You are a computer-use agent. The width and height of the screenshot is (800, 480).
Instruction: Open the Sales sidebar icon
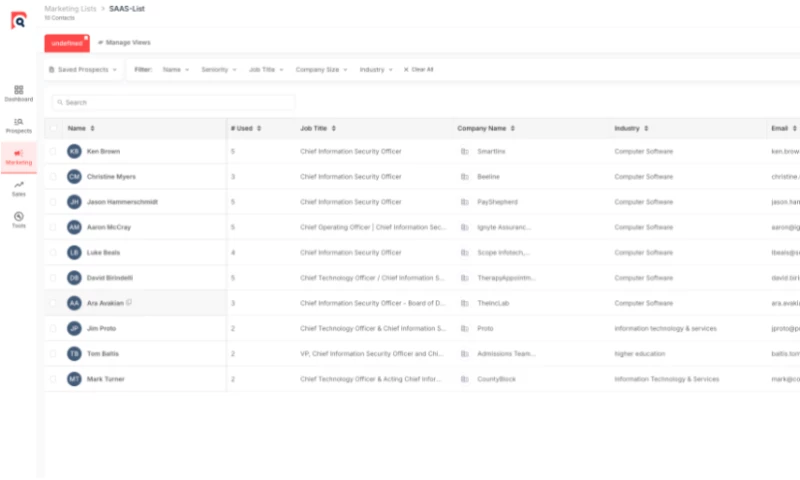[x=19, y=188]
